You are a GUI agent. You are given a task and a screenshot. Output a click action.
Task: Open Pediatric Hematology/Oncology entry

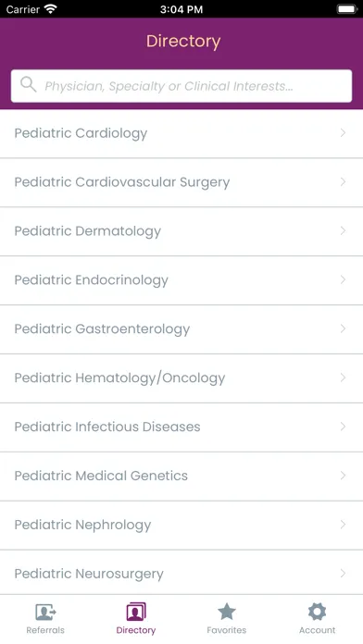(x=181, y=378)
